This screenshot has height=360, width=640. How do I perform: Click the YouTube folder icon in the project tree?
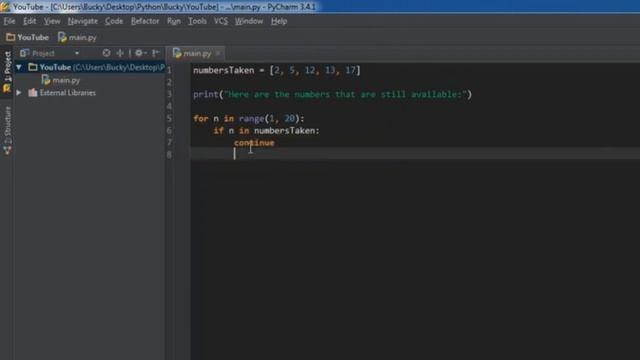point(33,67)
